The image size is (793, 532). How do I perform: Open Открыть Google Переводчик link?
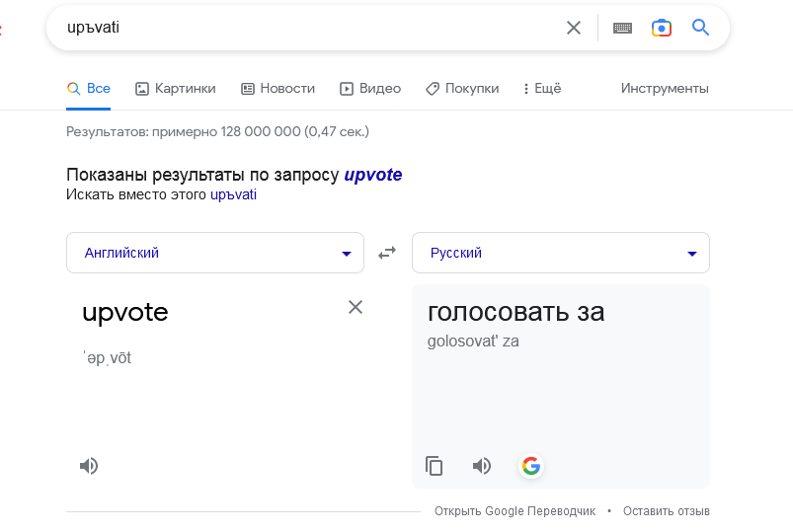coord(515,511)
